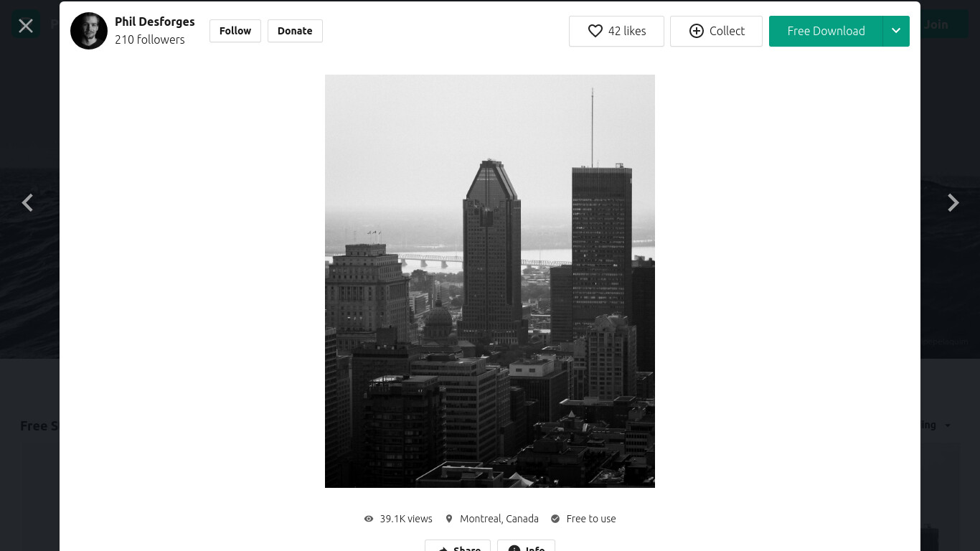980x551 pixels.
Task: Click the Montreal skyline photo
Action: [490, 281]
